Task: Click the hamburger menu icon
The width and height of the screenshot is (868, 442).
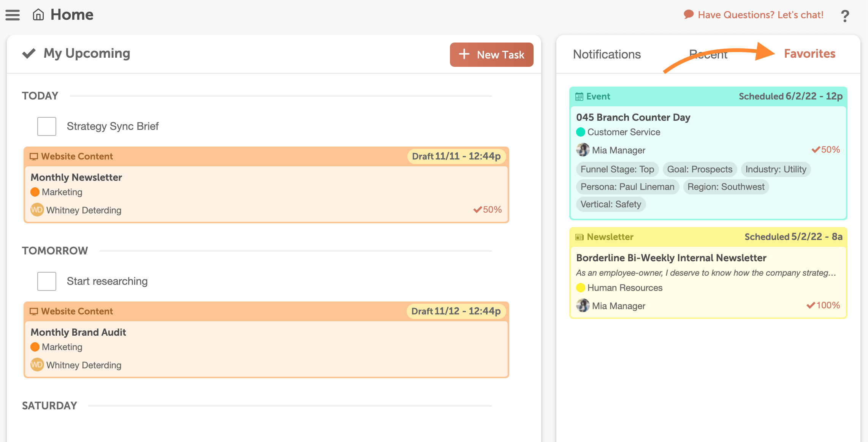Action: tap(13, 15)
